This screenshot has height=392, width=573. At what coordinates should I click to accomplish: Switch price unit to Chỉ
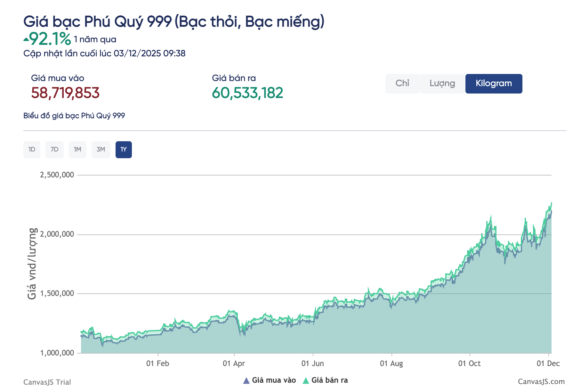pyautogui.click(x=402, y=84)
